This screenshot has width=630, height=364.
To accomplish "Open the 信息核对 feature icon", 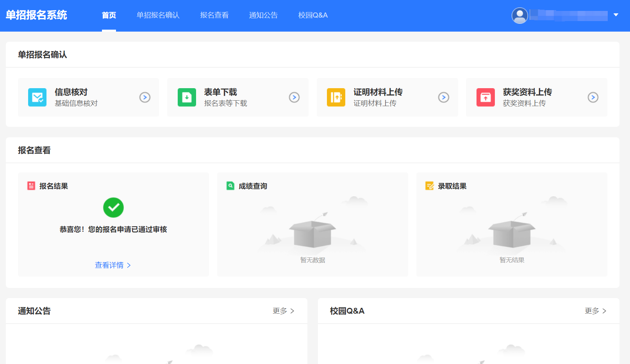I will pyautogui.click(x=37, y=97).
